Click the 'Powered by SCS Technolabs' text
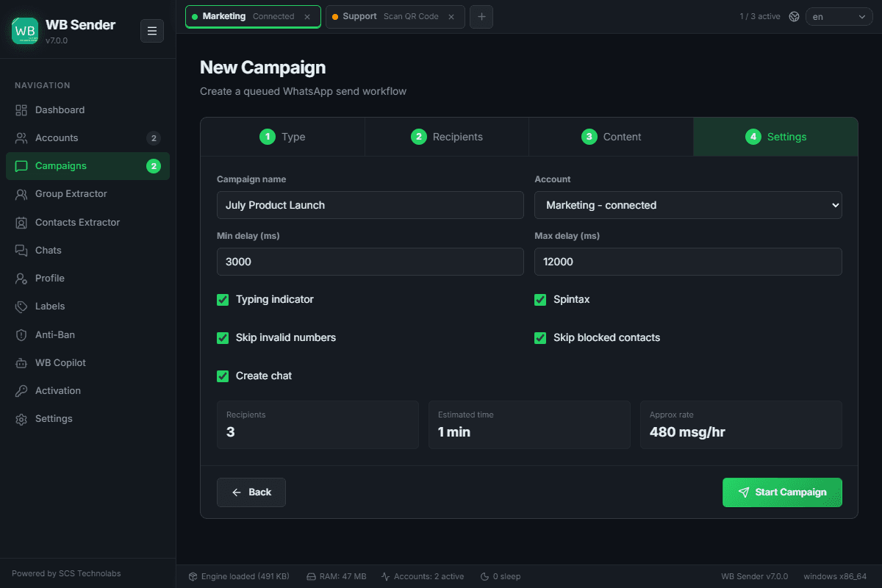This screenshot has width=882, height=588. pyautogui.click(x=66, y=573)
